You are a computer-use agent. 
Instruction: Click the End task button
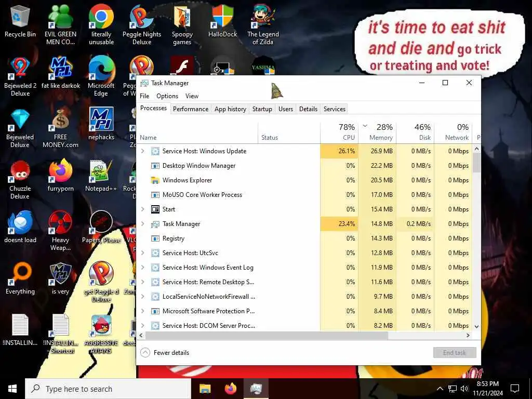(455, 353)
